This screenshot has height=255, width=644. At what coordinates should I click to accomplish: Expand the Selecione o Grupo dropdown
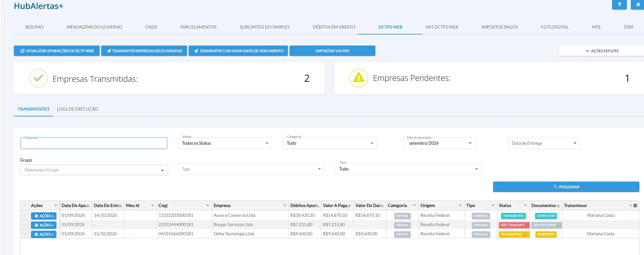(94, 170)
